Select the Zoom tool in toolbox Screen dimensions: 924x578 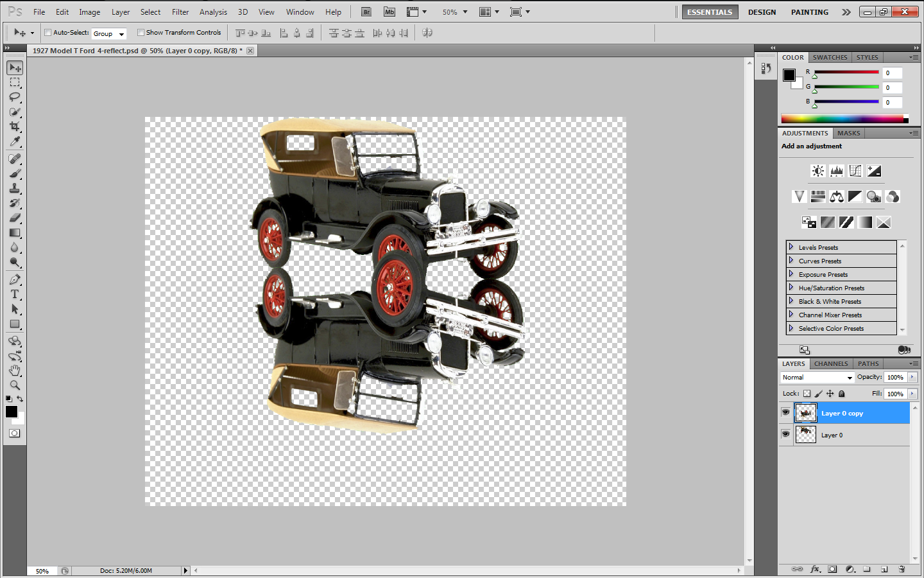pyautogui.click(x=15, y=385)
